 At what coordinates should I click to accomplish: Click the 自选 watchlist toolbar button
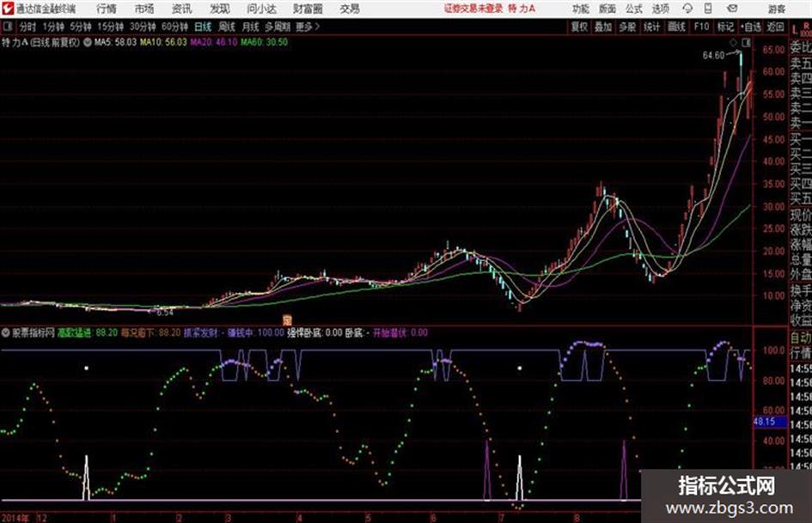751,27
